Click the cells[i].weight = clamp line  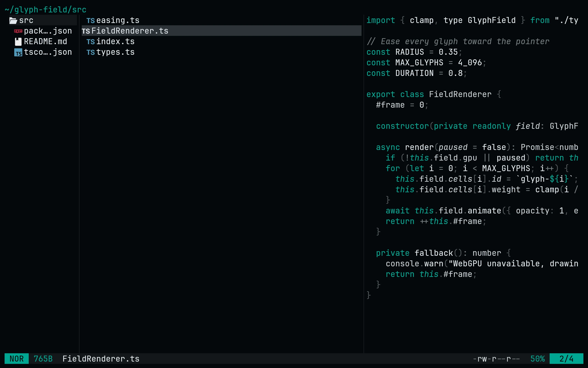[487, 190]
